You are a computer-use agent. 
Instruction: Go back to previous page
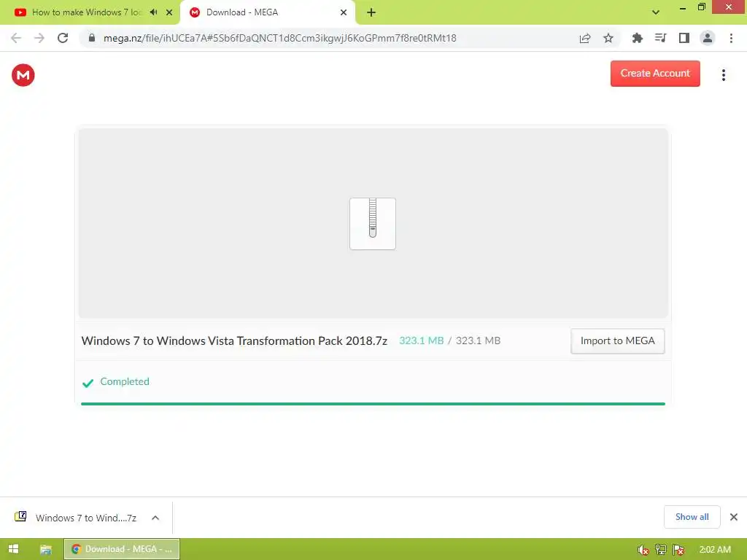point(16,38)
